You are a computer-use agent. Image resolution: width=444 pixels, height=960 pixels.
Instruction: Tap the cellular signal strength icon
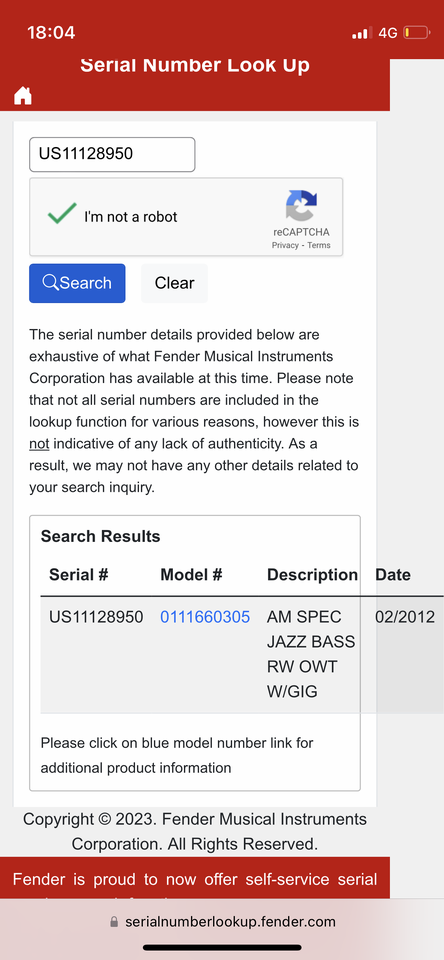point(362,33)
